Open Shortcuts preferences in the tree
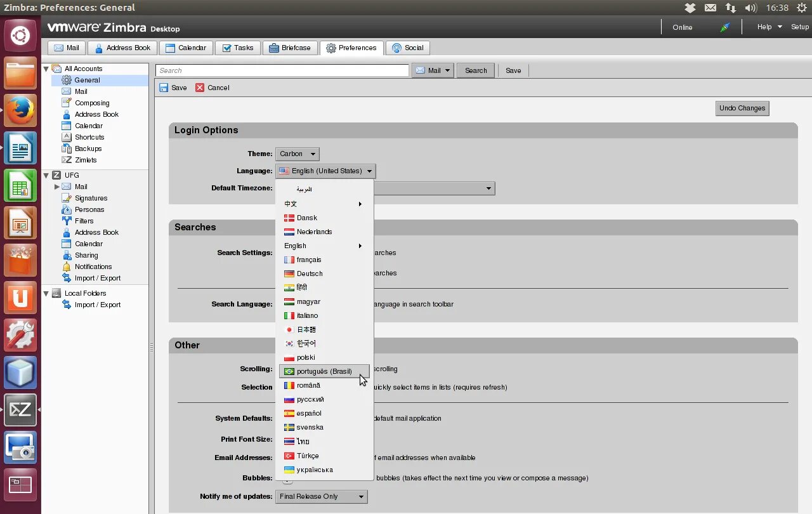812x514 pixels. coord(89,137)
